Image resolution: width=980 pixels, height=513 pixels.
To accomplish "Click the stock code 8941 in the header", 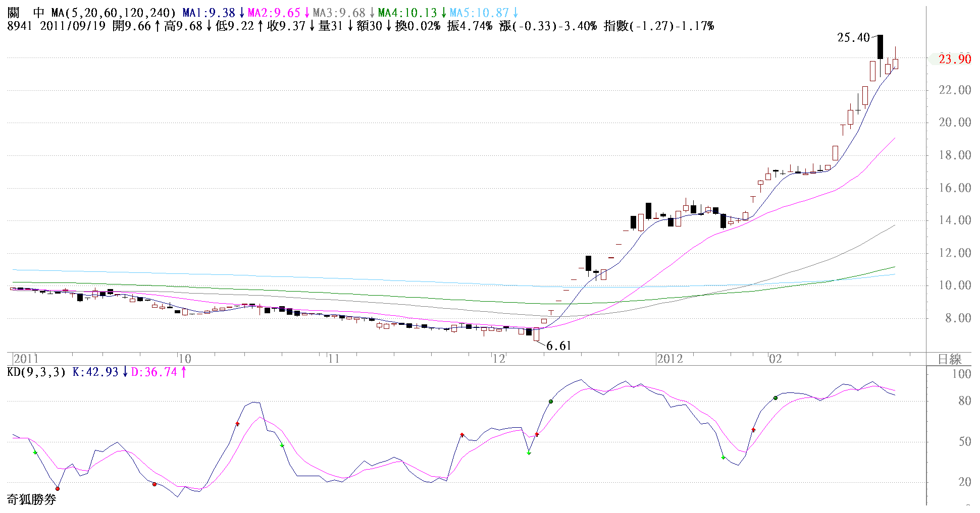I will click(20, 26).
